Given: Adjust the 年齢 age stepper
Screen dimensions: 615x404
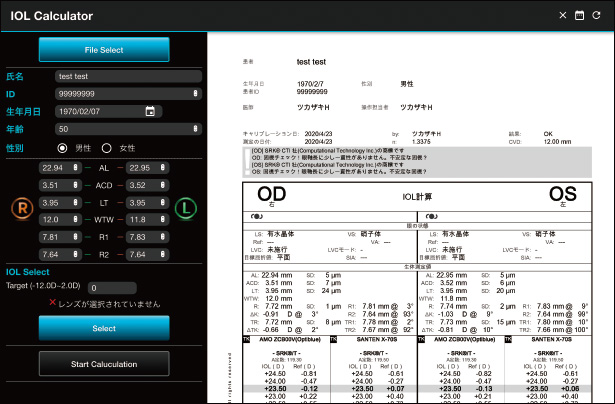Looking at the screenshot, I should point(195,129).
